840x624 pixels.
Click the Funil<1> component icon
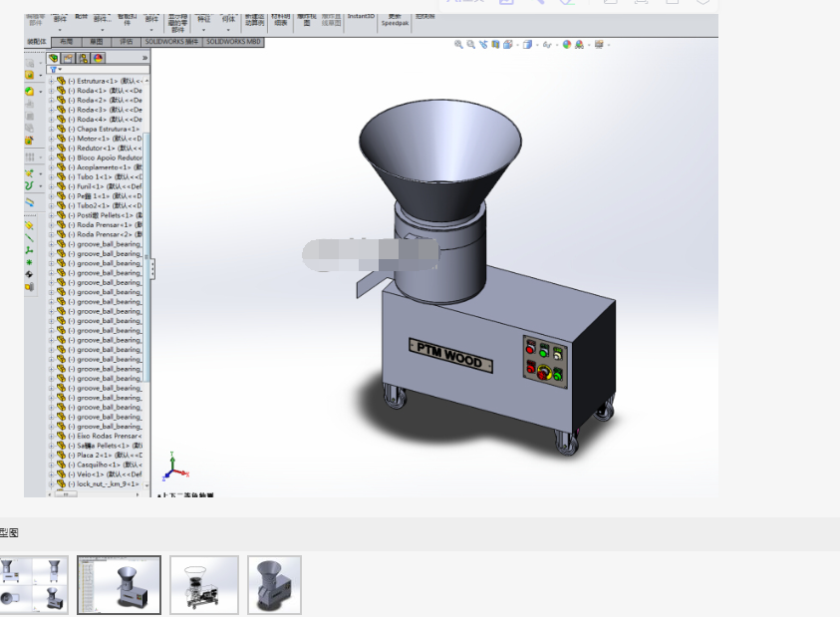[x=62, y=186]
